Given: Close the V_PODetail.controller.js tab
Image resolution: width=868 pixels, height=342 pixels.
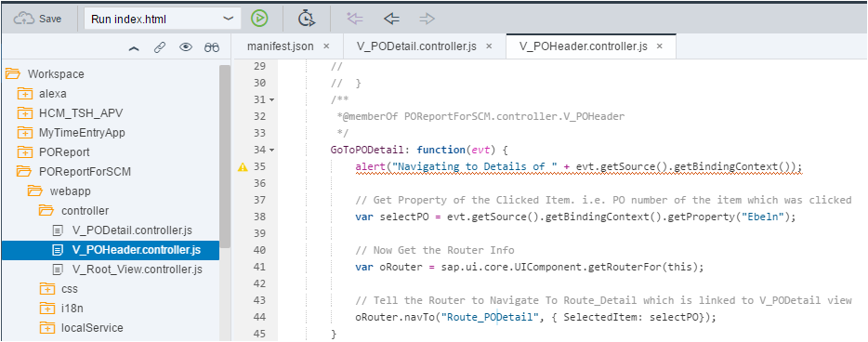Looking at the screenshot, I should point(489,46).
